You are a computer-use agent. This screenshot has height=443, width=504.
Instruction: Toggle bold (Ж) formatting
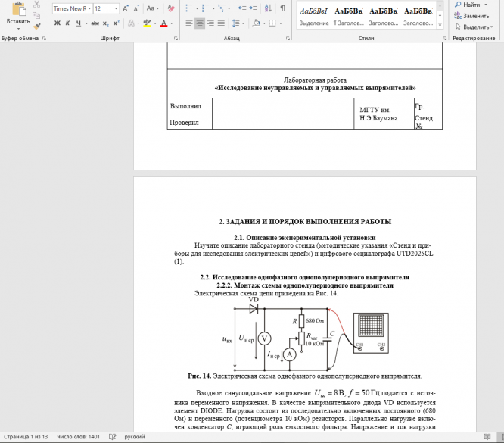tap(58, 23)
